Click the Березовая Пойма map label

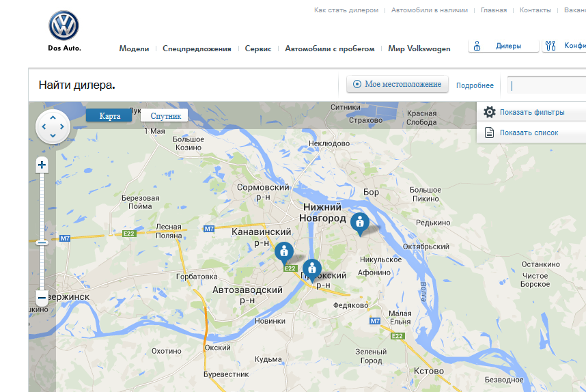[140, 202]
